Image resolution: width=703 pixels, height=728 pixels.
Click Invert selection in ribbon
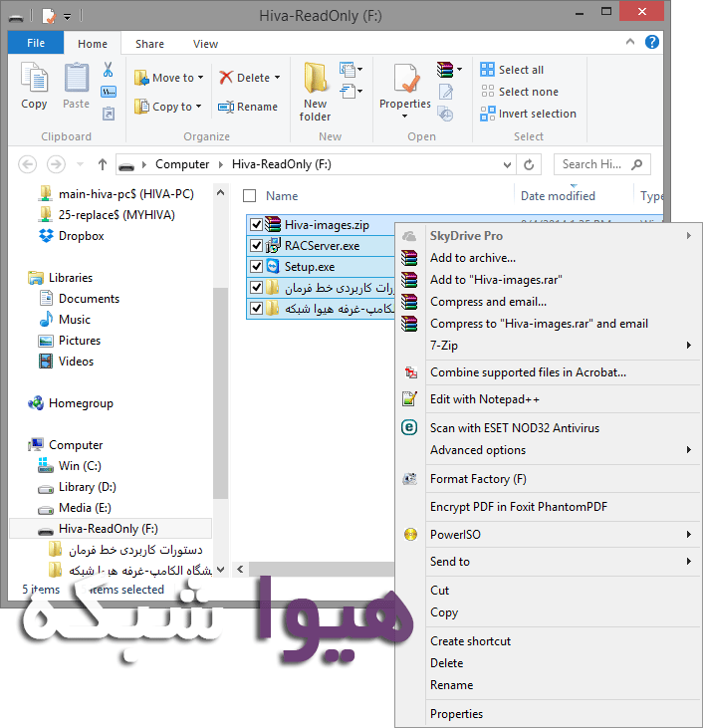pyautogui.click(x=528, y=114)
